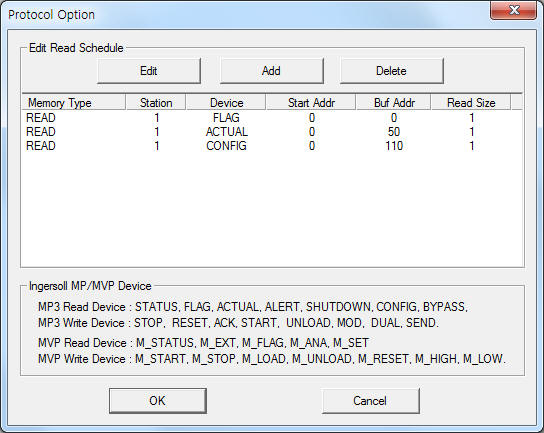Confirm with the OK button
This screenshot has width=544, height=433.
click(x=158, y=401)
